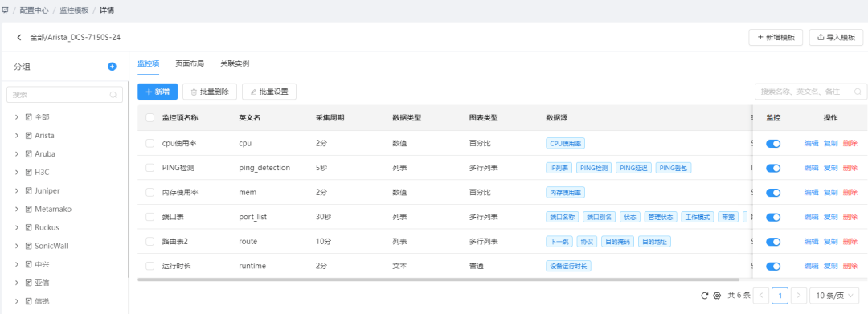The height and width of the screenshot is (314, 868).
Task: Turn off the monitoring switch for PING检测
Action: [x=773, y=168]
